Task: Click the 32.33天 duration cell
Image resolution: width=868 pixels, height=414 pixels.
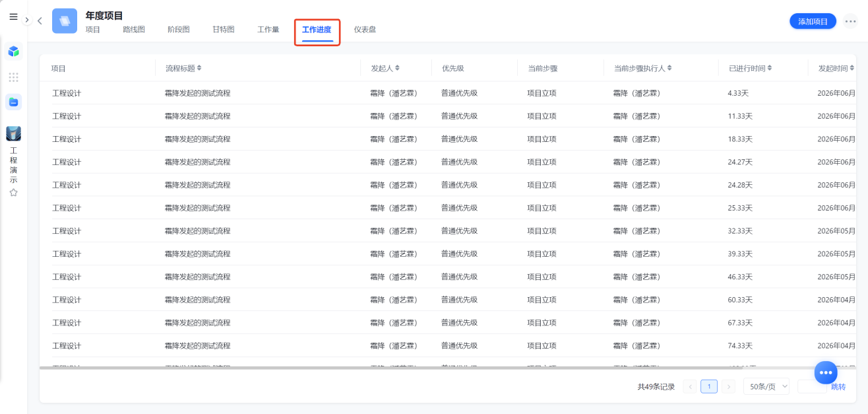Action: point(740,231)
